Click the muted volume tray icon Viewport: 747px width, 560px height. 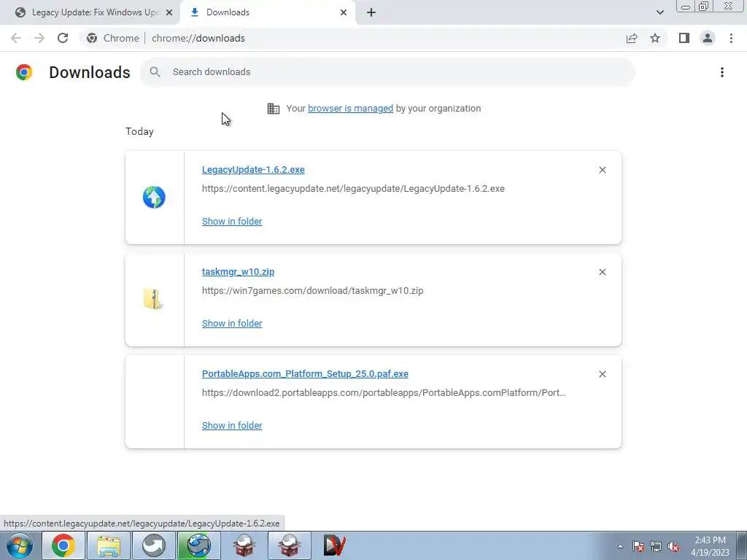(x=673, y=546)
